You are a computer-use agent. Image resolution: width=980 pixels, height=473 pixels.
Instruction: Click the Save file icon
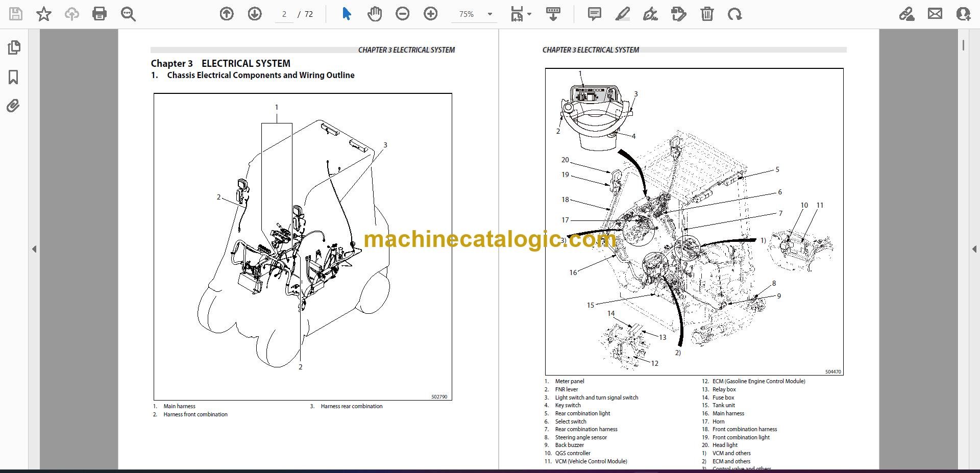(x=16, y=14)
